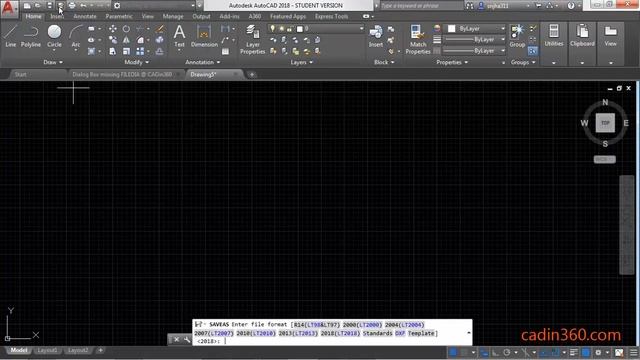This screenshot has height=360, width=640.
Task: Click the Dimension tool
Action: pyautogui.click(x=204, y=36)
